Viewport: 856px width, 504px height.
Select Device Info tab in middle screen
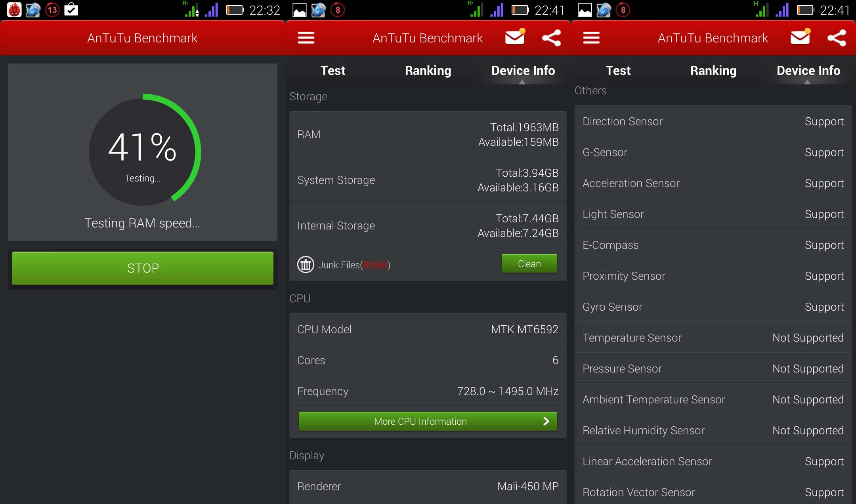click(x=523, y=71)
